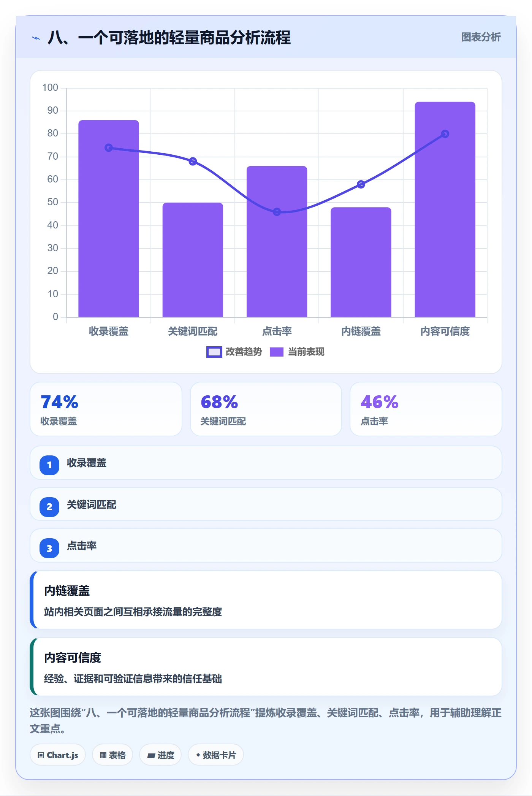Click the 100 y-axis label
Screen dimensions: 532x796
(50, 88)
